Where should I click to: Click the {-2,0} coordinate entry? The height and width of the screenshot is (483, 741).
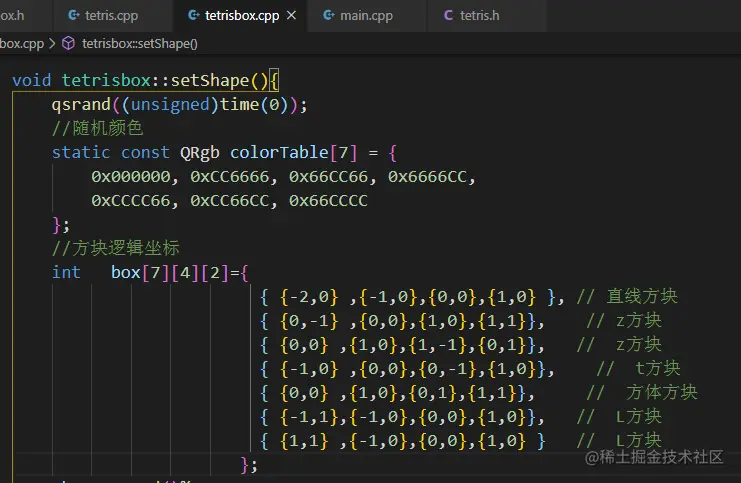(x=310, y=297)
